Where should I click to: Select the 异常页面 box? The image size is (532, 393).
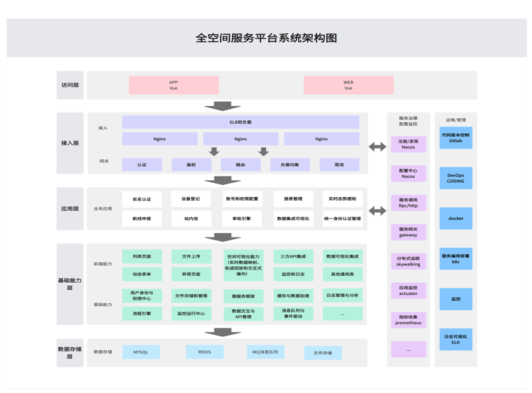coord(191,274)
